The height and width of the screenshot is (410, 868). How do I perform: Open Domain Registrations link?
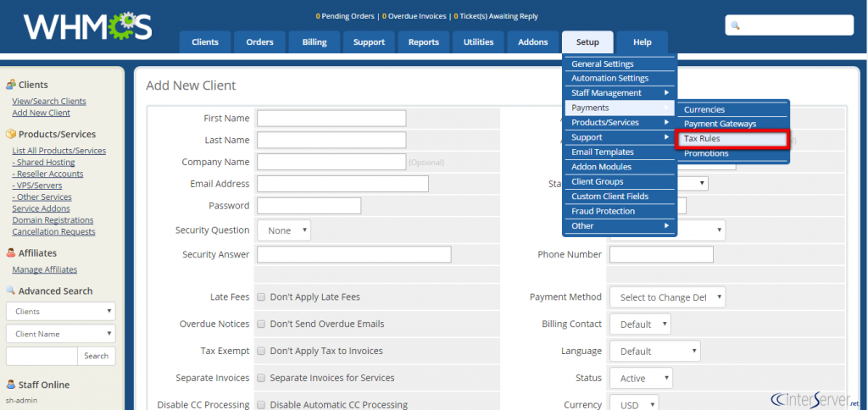(x=53, y=220)
